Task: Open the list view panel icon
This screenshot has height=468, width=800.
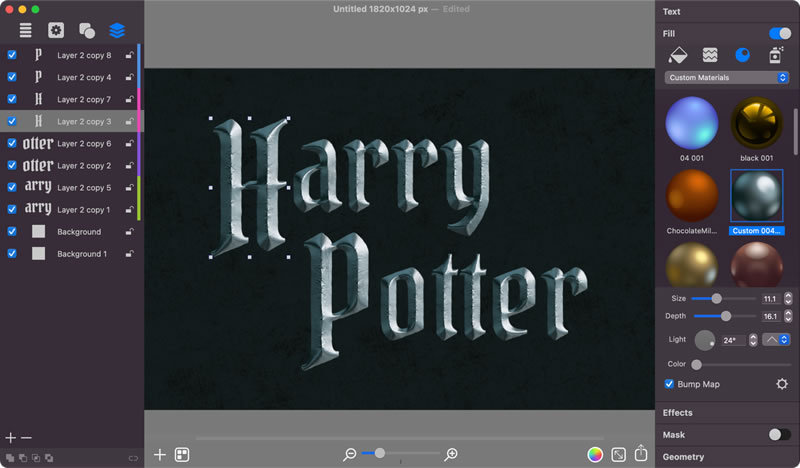Action: [25, 31]
